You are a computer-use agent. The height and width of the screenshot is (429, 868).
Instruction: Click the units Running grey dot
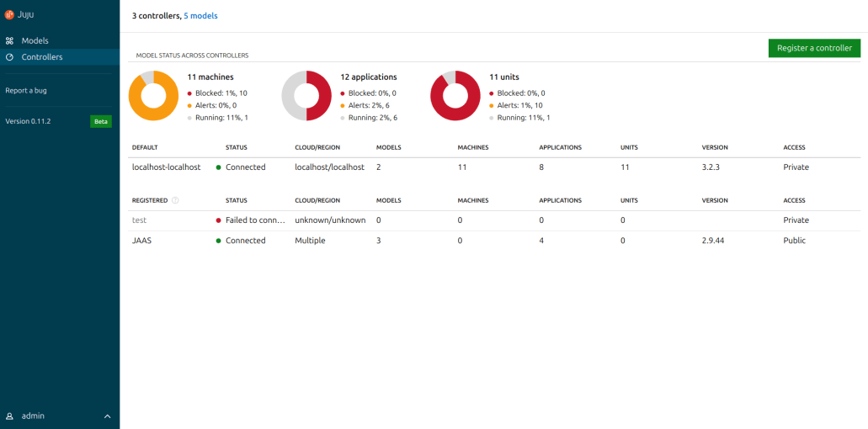coord(492,118)
